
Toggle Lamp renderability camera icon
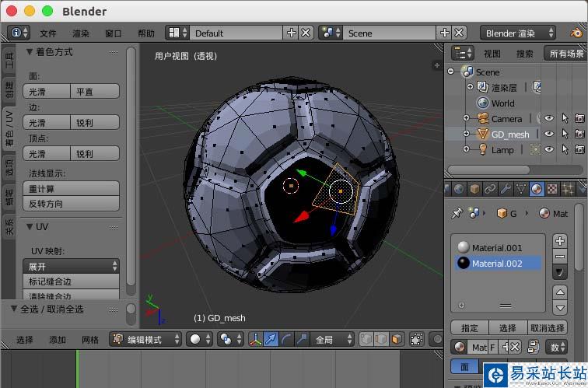click(x=579, y=149)
